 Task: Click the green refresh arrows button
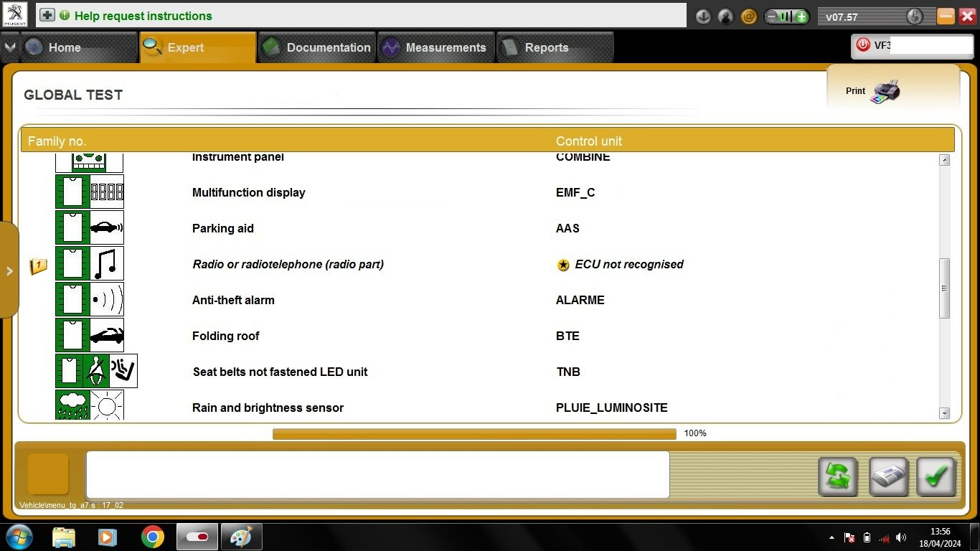[838, 476]
